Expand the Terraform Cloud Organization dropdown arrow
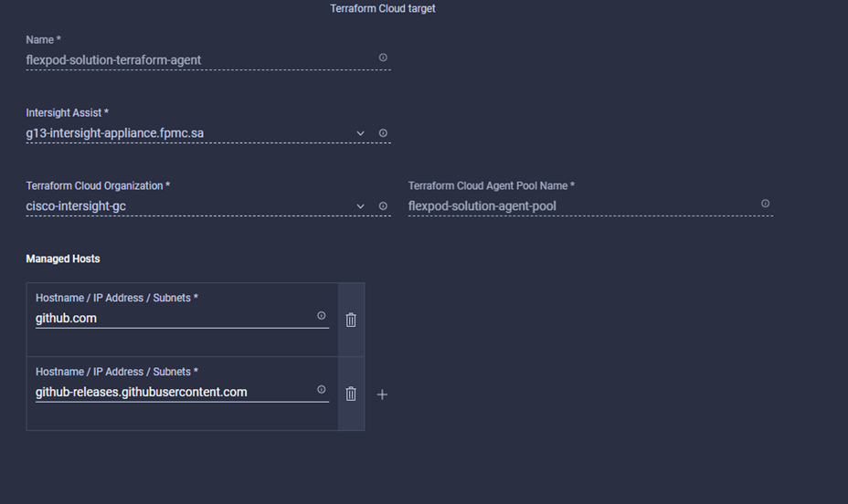 click(x=361, y=206)
